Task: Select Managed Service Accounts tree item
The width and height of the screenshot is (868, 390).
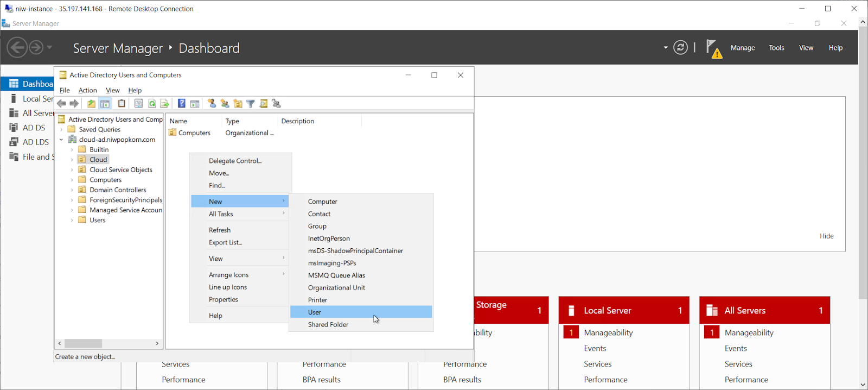Action: click(x=126, y=210)
